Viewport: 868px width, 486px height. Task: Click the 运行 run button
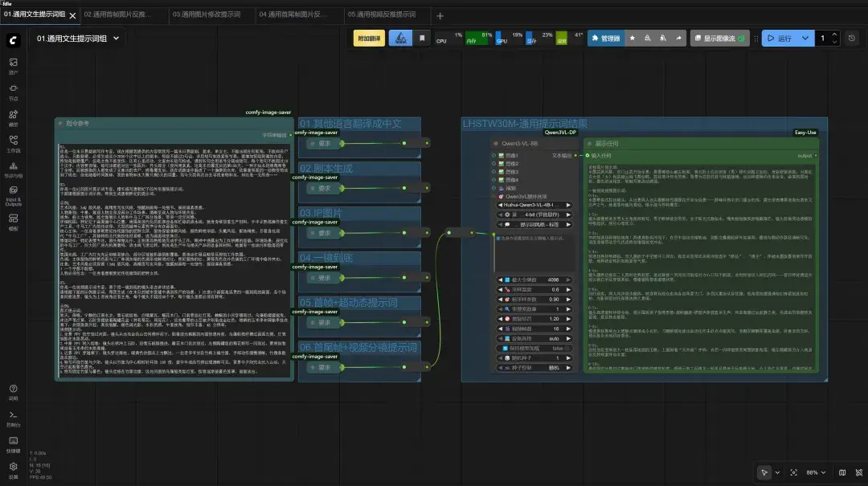pos(780,39)
